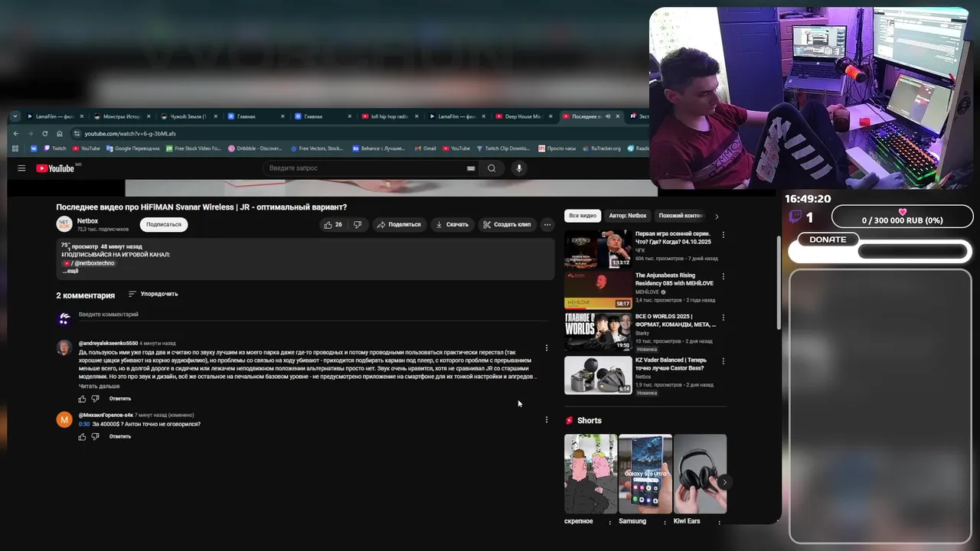This screenshot has width=980, height=551.
Task: Open options menu for МихаилГорелов comment
Action: point(547,419)
